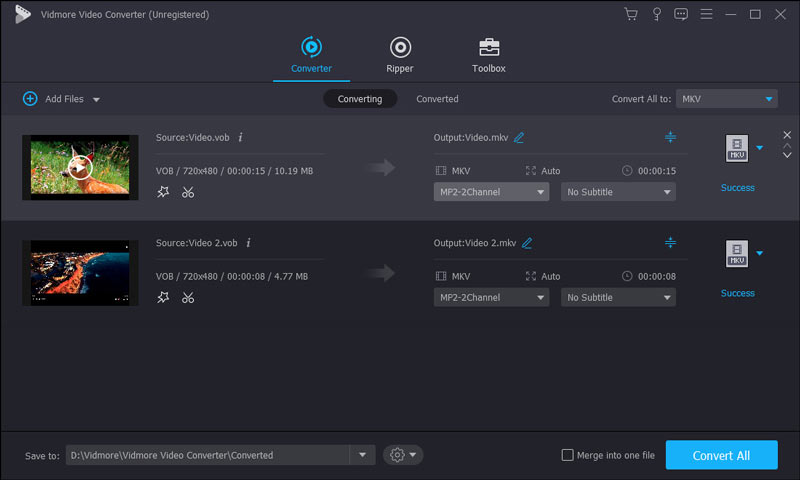Switch to the Converted list tab
Screen dimensions: 800x480
[x=437, y=99]
